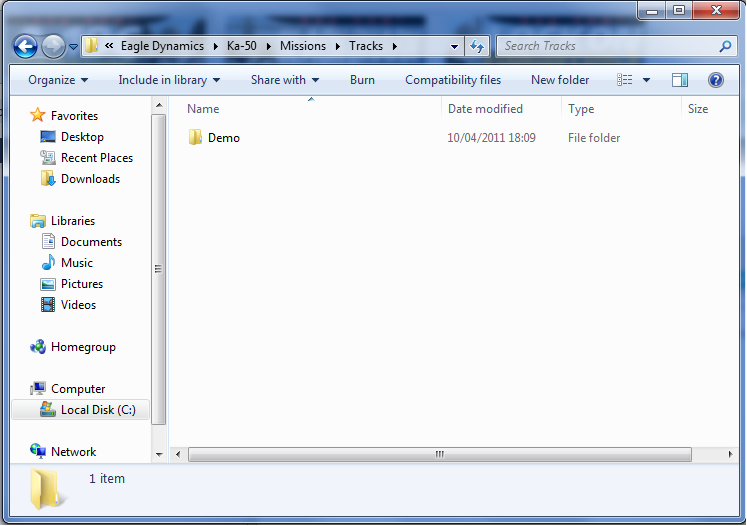Open the Organize menu
The height and width of the screenshot is (526, 747).
58,80
